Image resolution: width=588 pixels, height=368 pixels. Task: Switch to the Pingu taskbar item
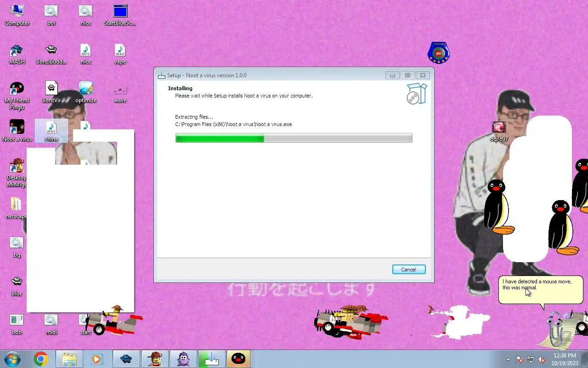238,359
